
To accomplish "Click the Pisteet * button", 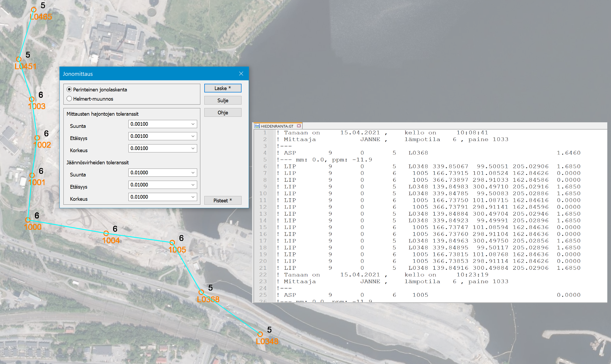I will pyautogui.click(x=223, y=200).
